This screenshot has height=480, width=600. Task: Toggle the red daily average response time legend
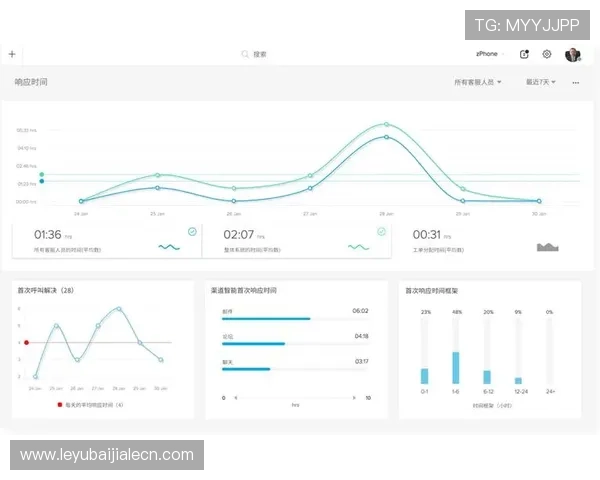[x=60, y=405]
